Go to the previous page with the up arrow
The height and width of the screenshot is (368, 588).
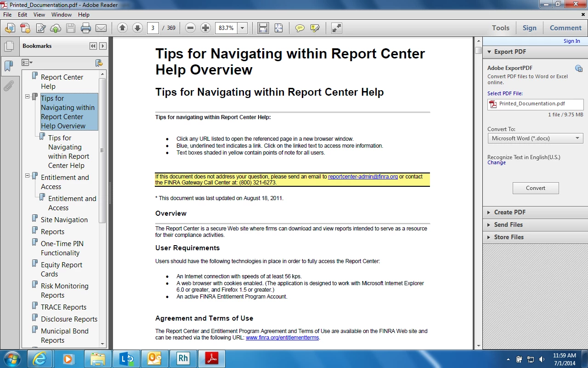pos(122,28)
